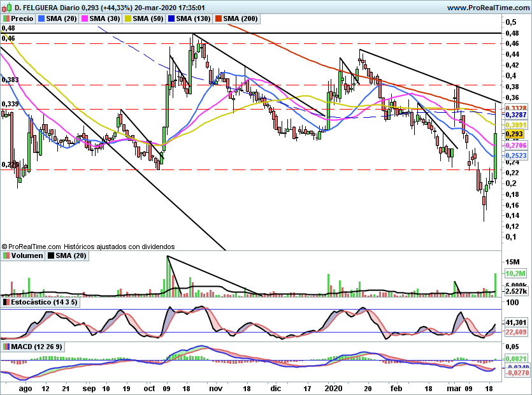Image resolution: width=532 pixels, height=395 pixels.
Task: Select the SMA (200) legend label
Action: pyautogui.click(x=240, y=18)
